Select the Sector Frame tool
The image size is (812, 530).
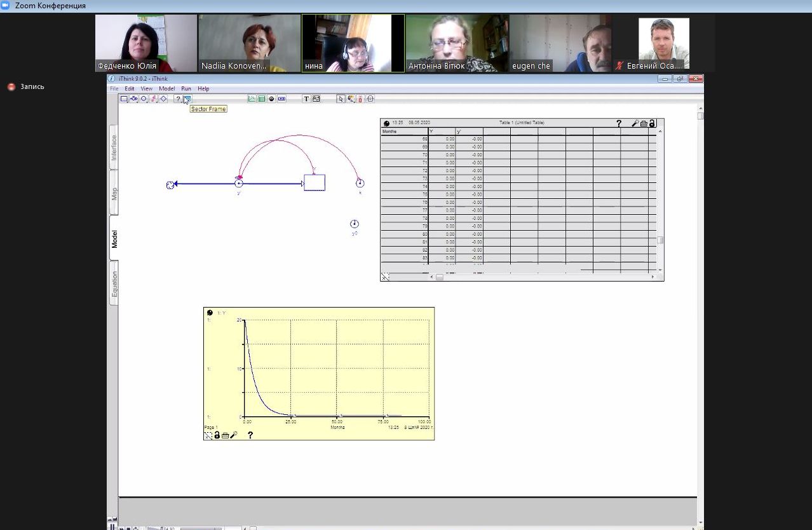coord(187,99)
